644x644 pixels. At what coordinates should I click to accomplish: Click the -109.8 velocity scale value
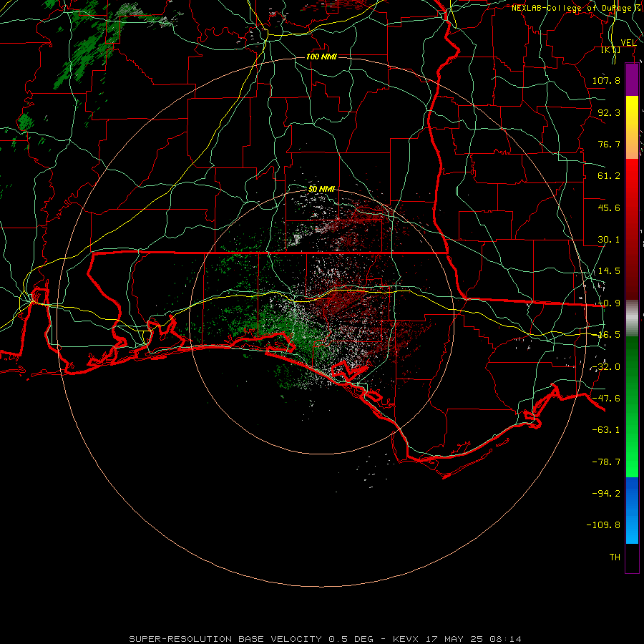(603, 525)
